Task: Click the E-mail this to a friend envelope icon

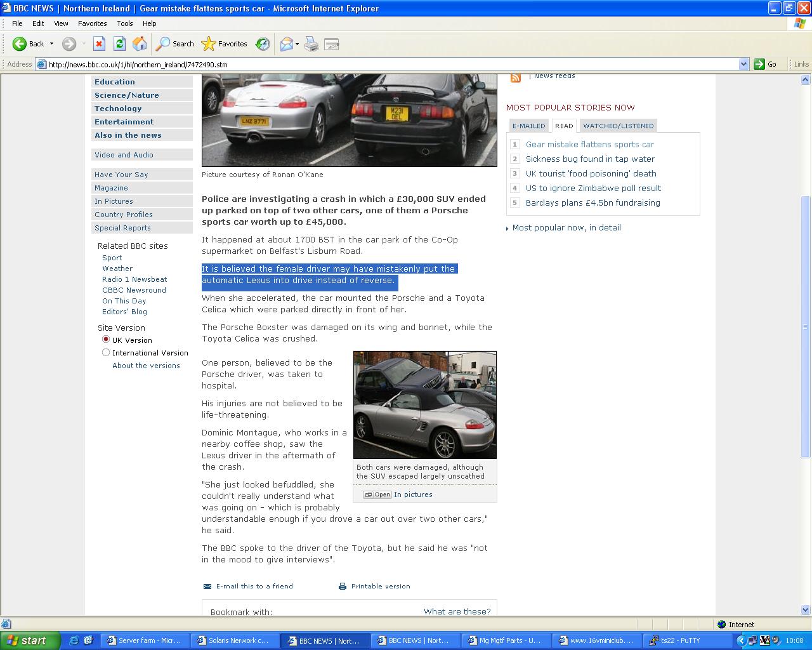Action: pyautogui.click(x=207, y=587)
